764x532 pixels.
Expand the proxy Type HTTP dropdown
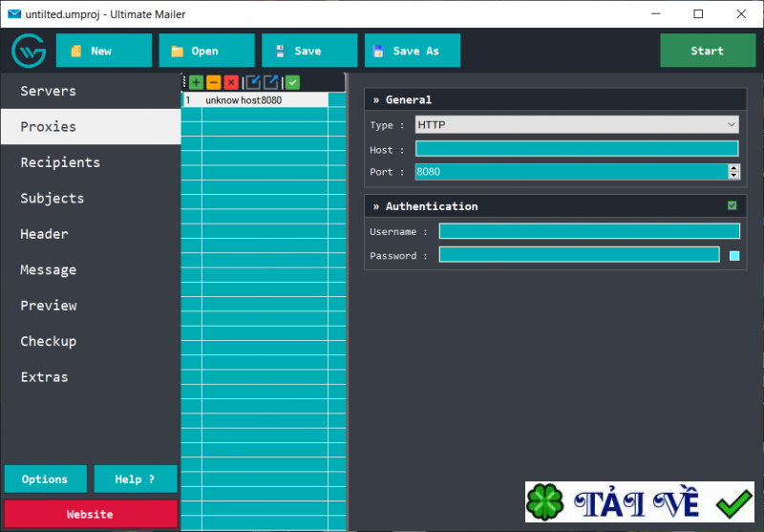(x=577, y=125)
